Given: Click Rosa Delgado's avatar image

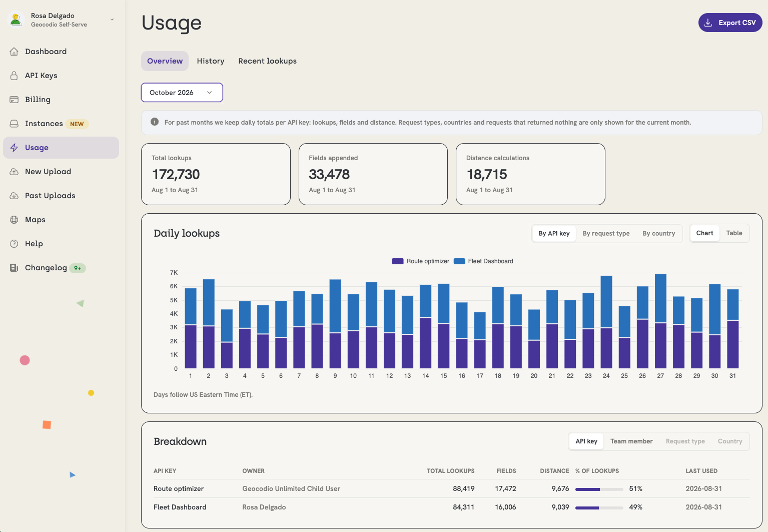Looking at the screenshot, I should (x=16, y=20).
